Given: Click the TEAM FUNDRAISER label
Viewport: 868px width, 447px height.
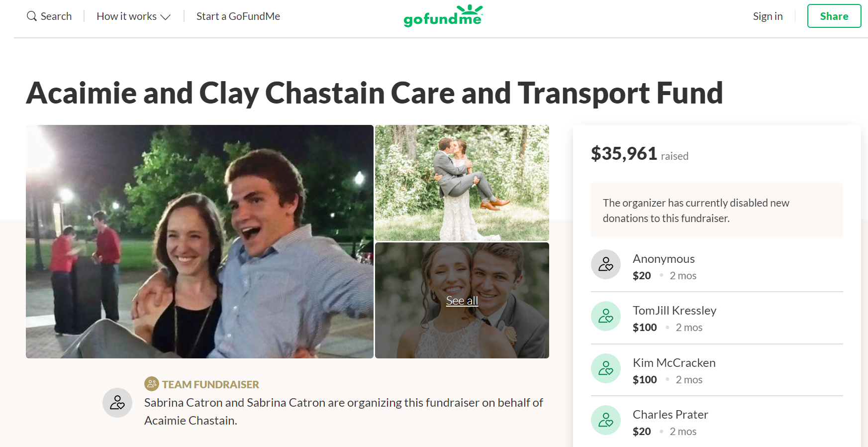Looking at the screenshot, I should (x=210, y=384).
